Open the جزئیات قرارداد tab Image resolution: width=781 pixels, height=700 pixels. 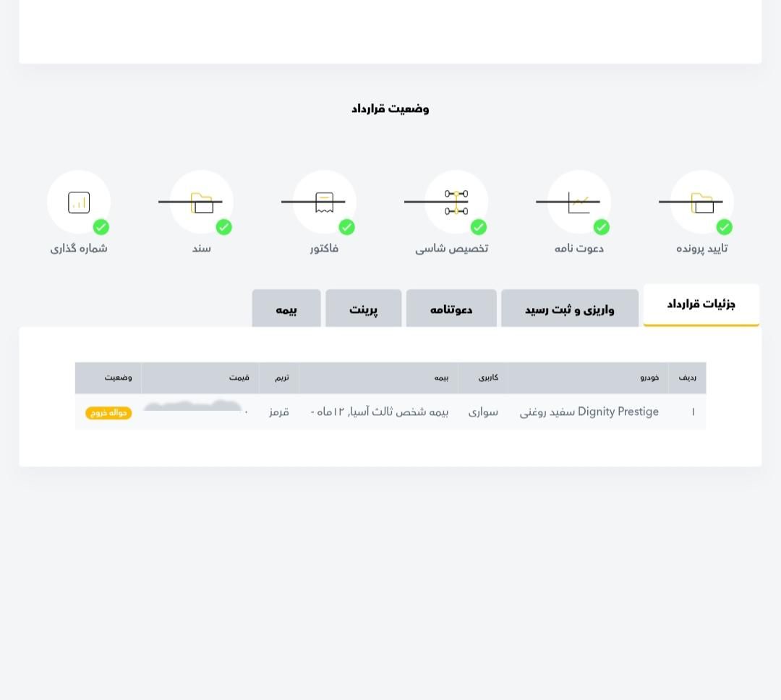(x=701, y=305)
